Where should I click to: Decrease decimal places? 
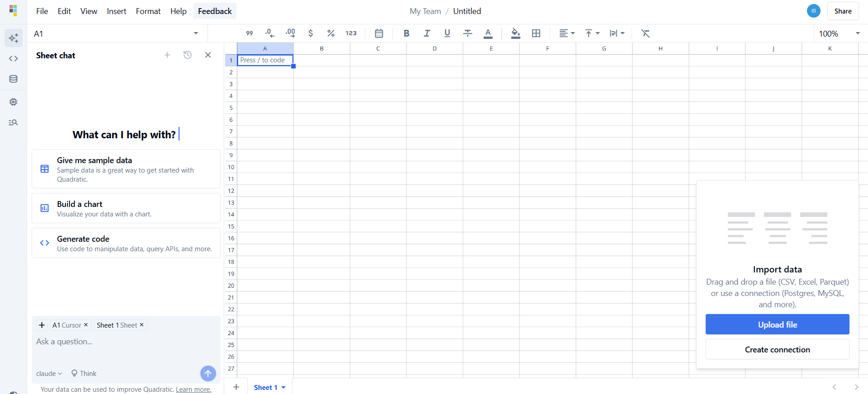pyautogui.click(x=269, y=33)
